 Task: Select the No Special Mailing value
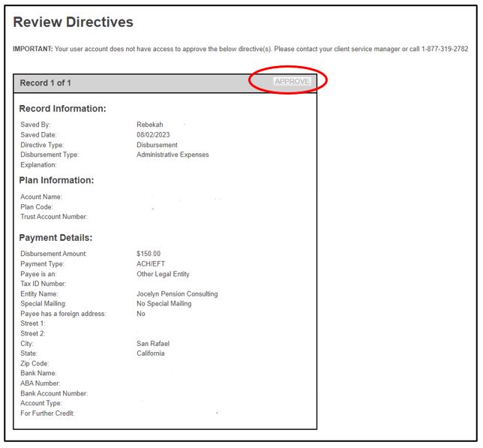(x=163, y=304)
